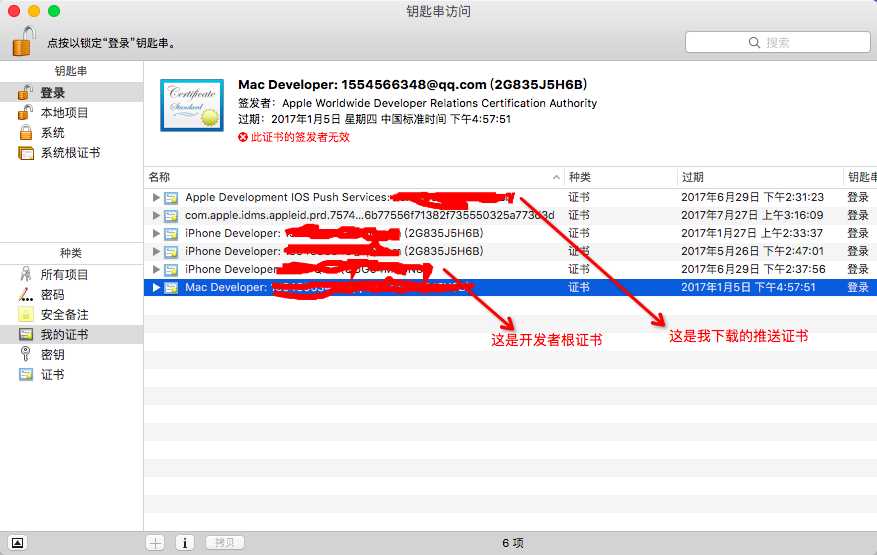Viewport: 877px width, 555px height.
Task: Select the 本地项目 keychain
Action: tap(72, 112)
